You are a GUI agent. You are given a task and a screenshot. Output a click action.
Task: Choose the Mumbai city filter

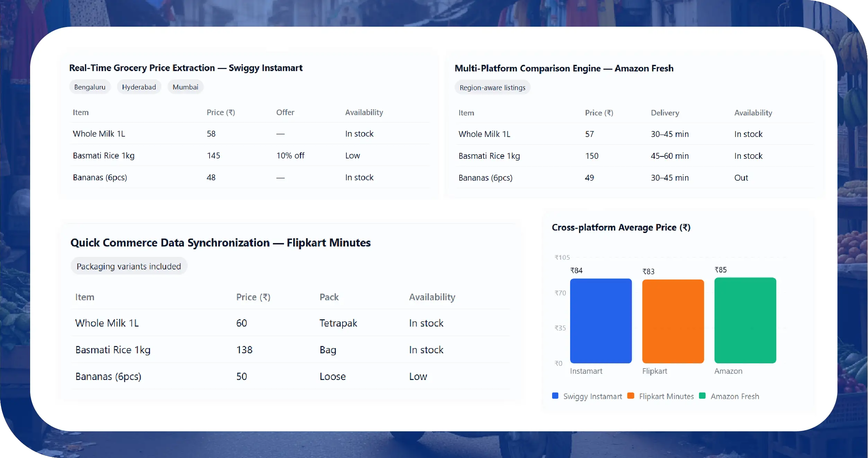point(185,87)
